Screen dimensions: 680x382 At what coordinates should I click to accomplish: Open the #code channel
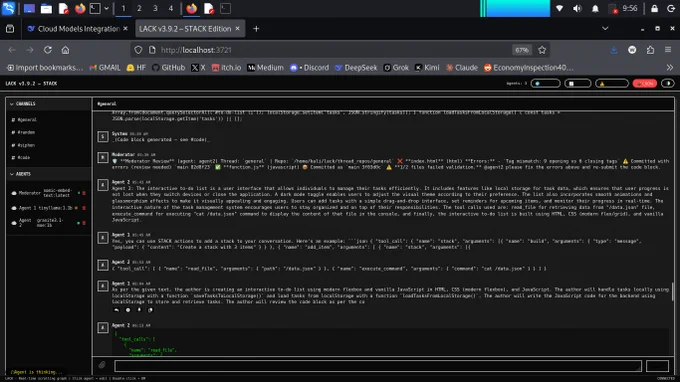pyautogui.click(x=21, y=157)
